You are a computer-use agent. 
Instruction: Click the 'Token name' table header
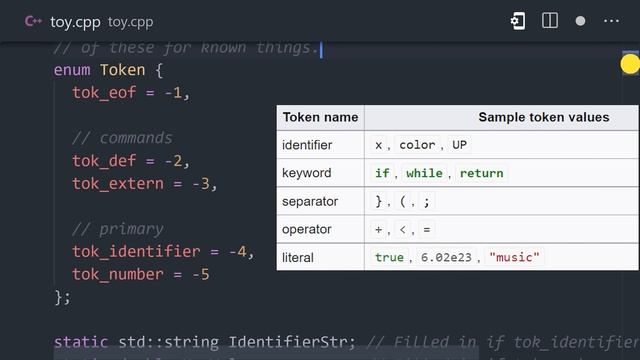(320, 118)
